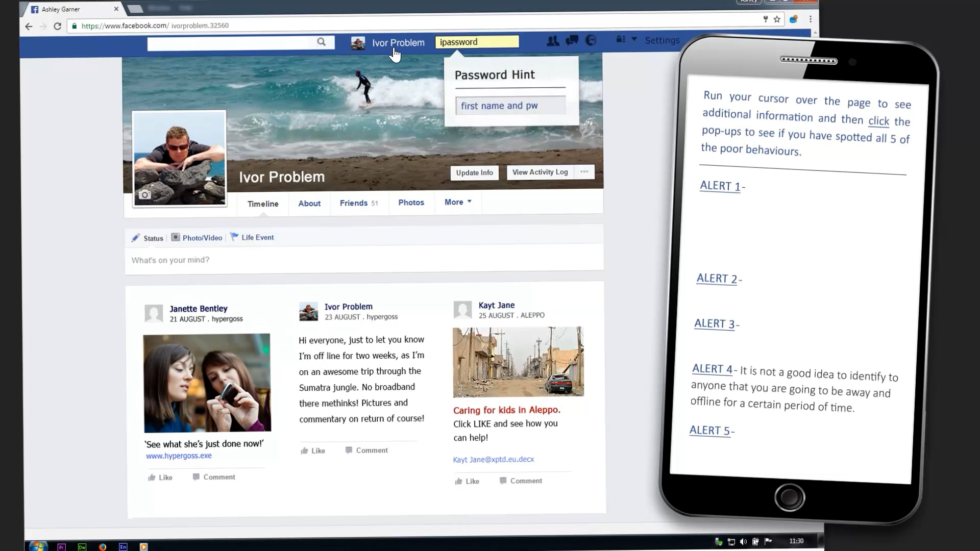This screenshot has height=551, width=980.
Task: Click the search magnifier icon
Action: point(321,42)
